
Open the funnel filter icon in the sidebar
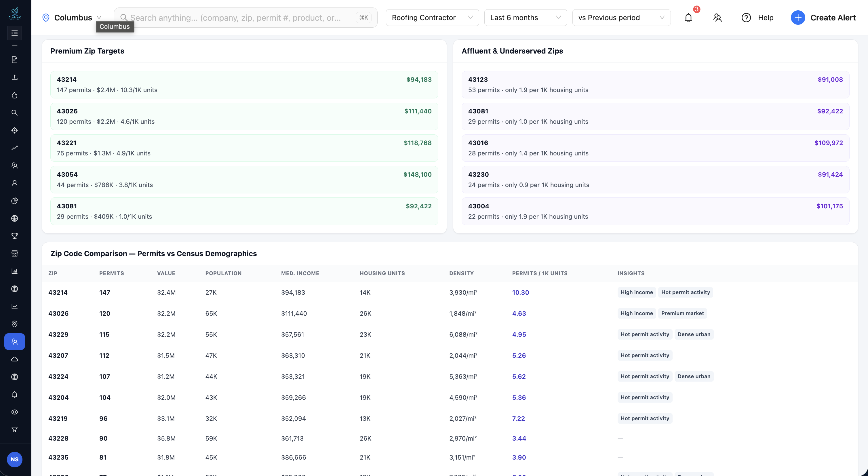[x=14, y=429]
